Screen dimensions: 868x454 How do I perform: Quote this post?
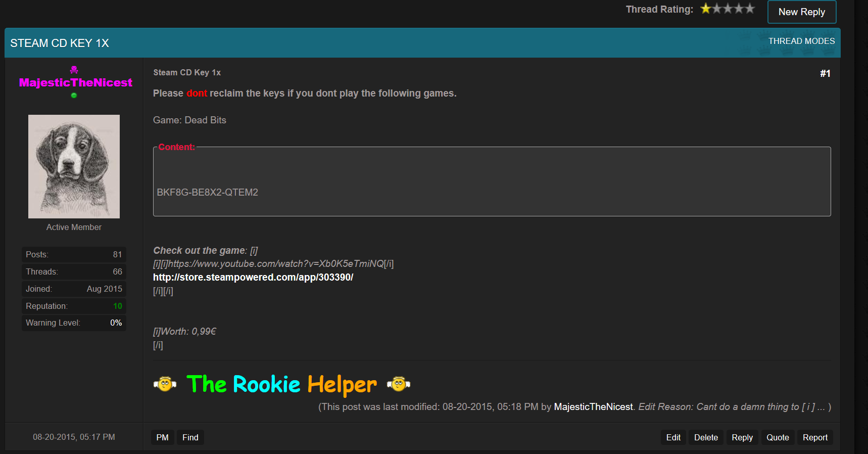point(778,437)
